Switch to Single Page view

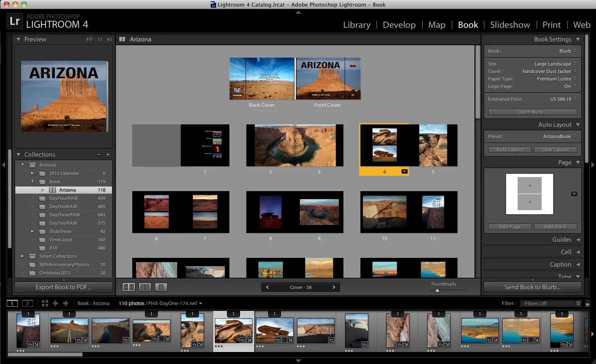click(161, 286)
